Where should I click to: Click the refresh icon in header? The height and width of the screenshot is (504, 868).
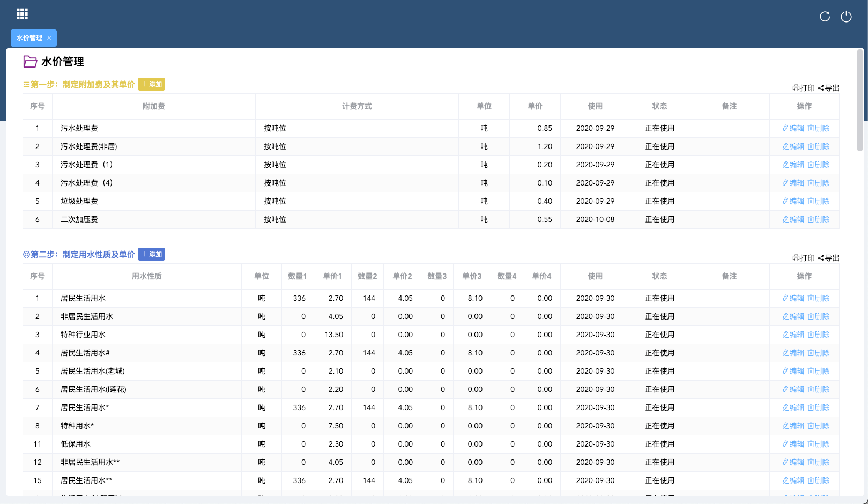click(x=825, y=17)
